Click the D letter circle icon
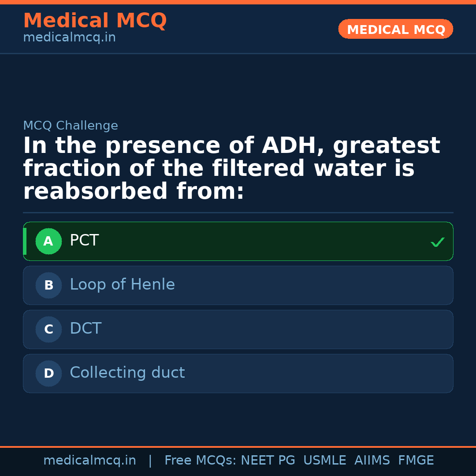 (x=48, y=373)
